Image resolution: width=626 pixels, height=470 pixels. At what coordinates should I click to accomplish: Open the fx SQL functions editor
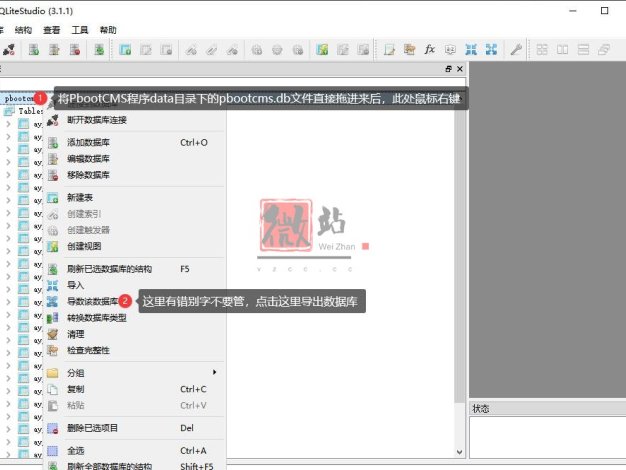pyautogui.click(x=430, y=50)
